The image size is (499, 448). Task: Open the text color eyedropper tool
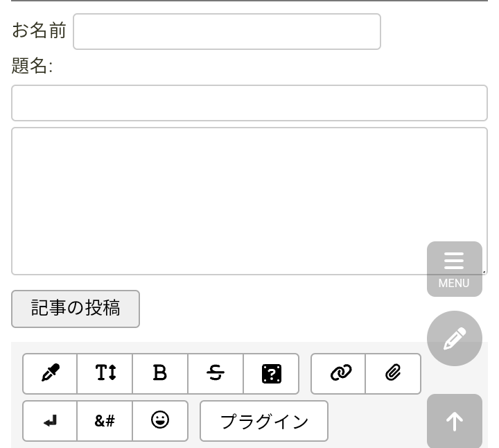(x=50, y=374)
